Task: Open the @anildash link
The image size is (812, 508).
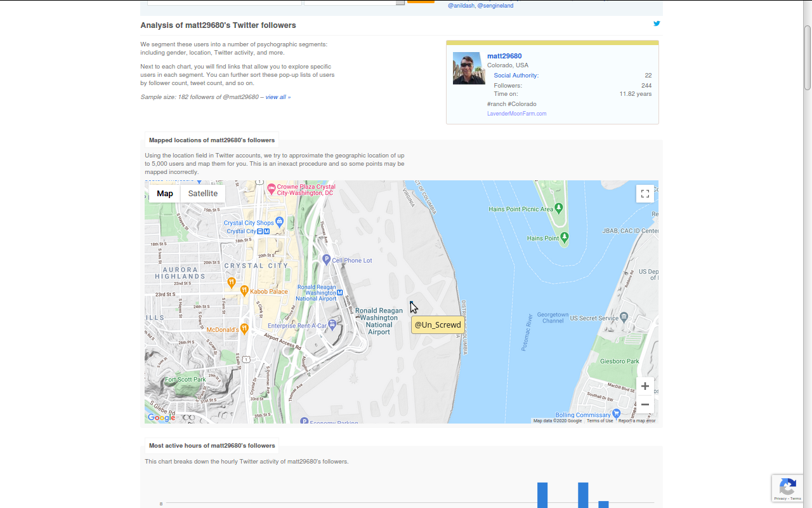Action: pyautogui.click(x=461, y=6)
